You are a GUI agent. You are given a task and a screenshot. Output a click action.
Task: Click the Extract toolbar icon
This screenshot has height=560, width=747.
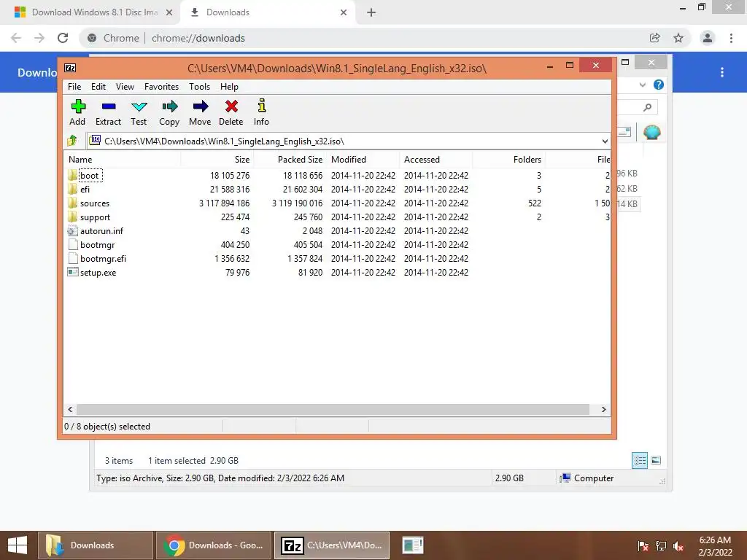(109, 106)
